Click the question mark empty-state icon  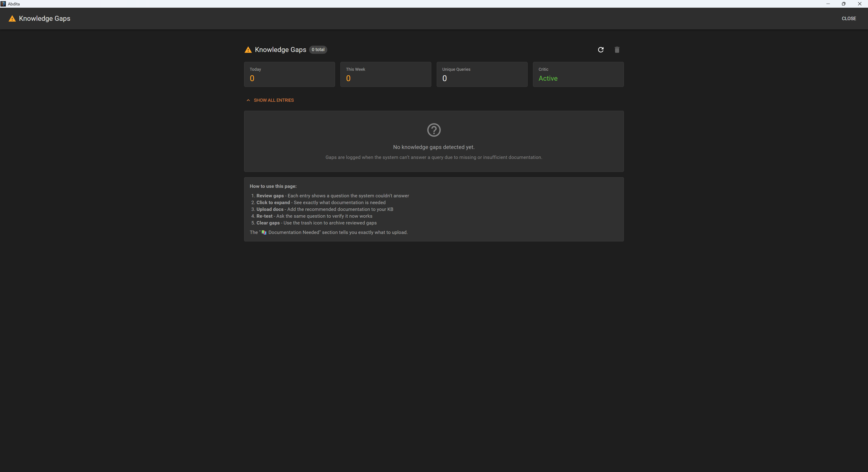(x=434, y=130)
